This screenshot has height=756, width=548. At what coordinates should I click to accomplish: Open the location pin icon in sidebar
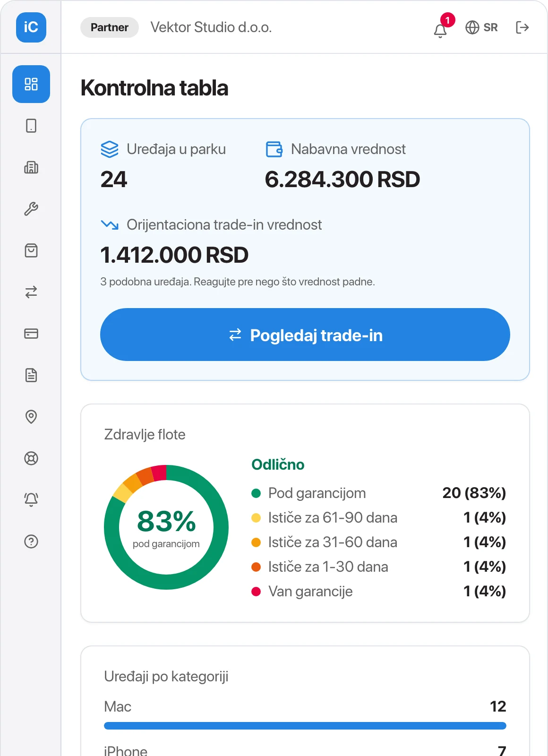tap(31, 417)
